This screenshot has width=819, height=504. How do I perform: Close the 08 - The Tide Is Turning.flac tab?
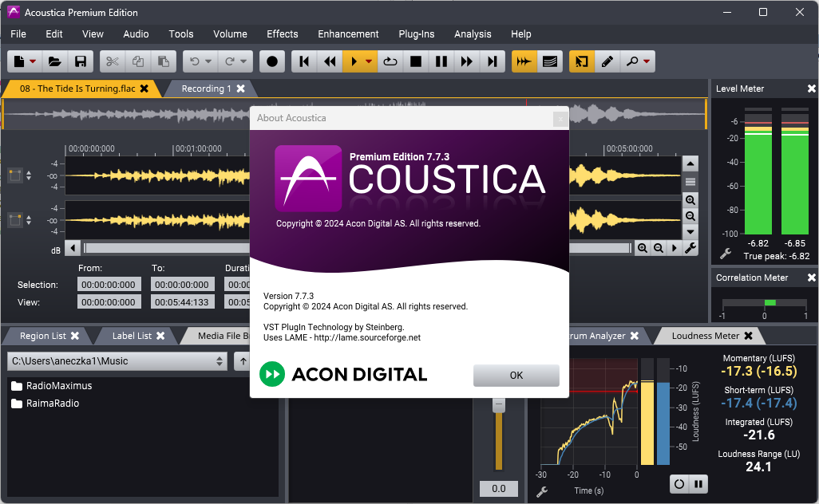[144, 89]
